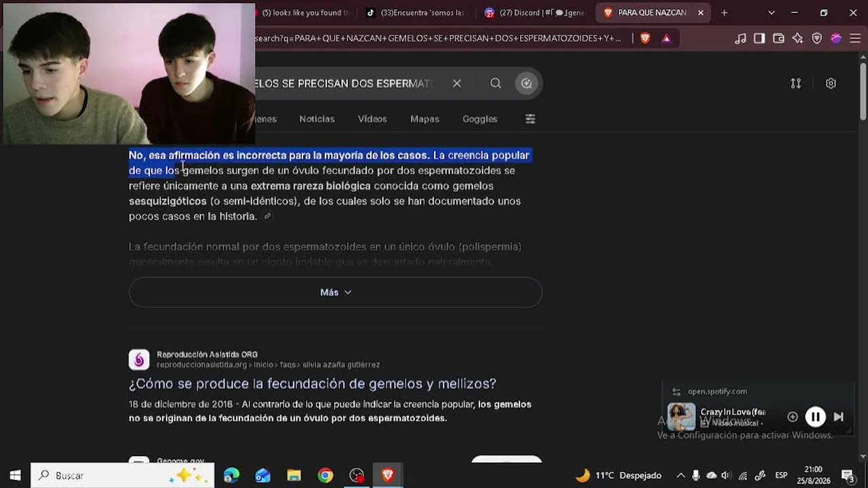The height and width of the screenshot is (488, 868).
Task: Click the copy-link icon after the answer paragraph
Action: [267, 217]
